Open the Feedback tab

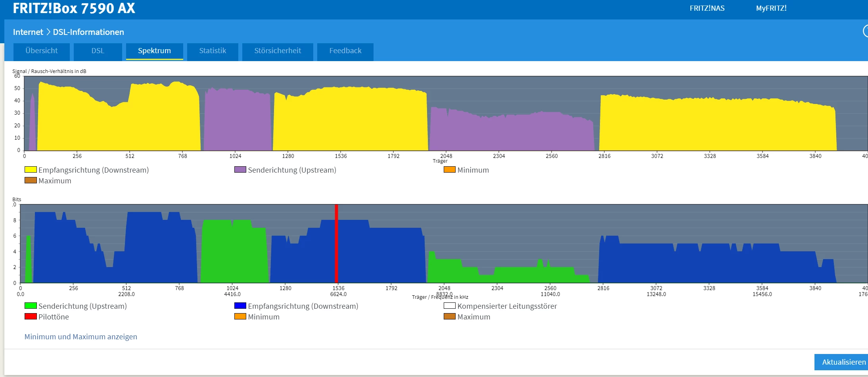pos(345,51)
